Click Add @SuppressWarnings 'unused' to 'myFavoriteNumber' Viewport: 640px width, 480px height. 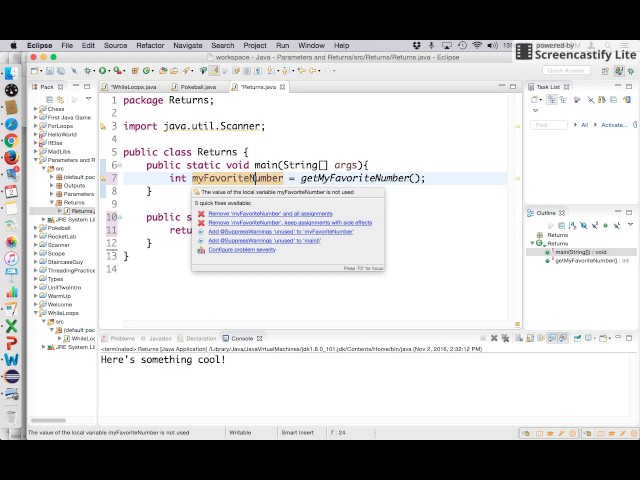click(x=281, y=231)
